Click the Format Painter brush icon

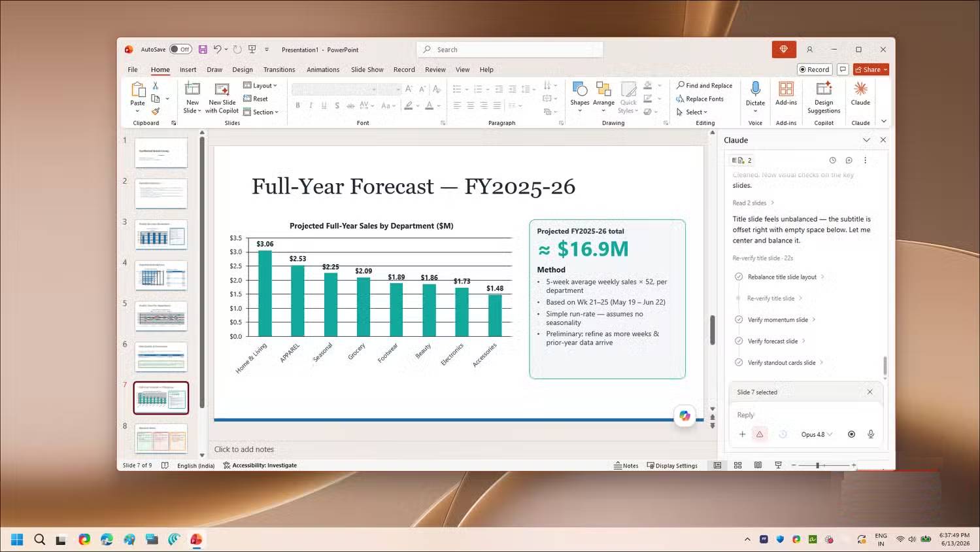click(156, 111)
